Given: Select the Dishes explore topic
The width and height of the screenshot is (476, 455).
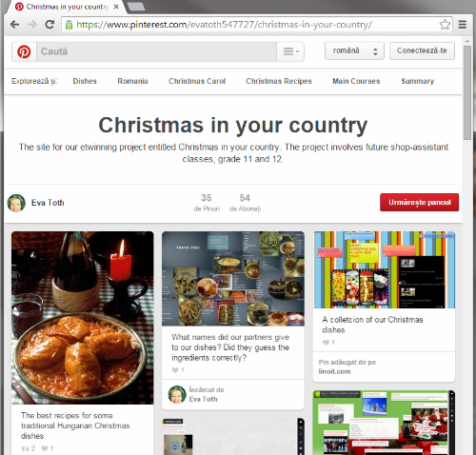Looking at the screenshot, I should pyautogui.click(x=85, y=81).
